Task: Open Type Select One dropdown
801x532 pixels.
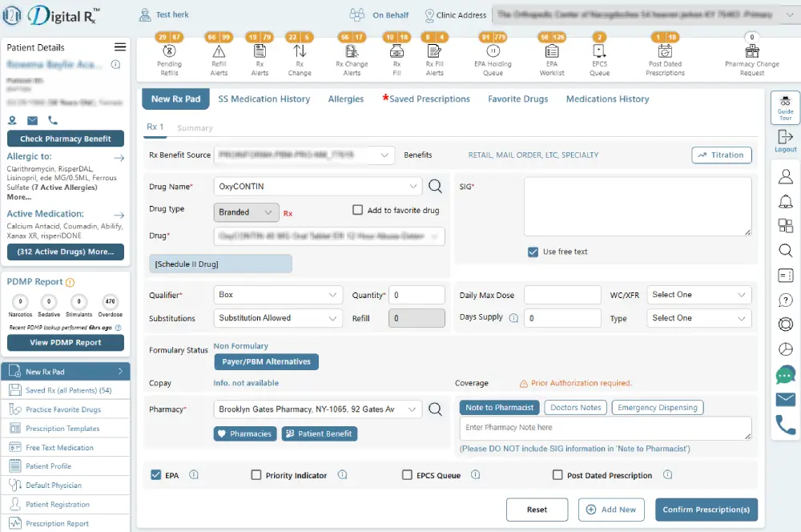Action: [x=698, y=318]
